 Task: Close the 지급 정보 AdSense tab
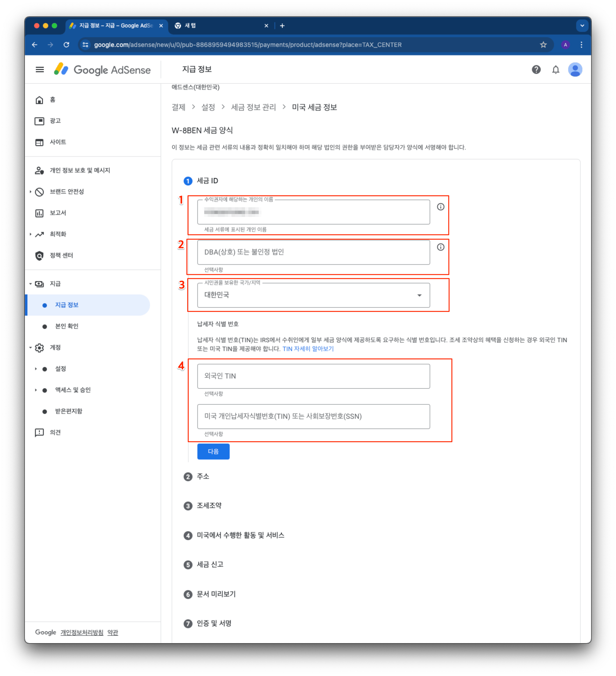click(161, 26)
